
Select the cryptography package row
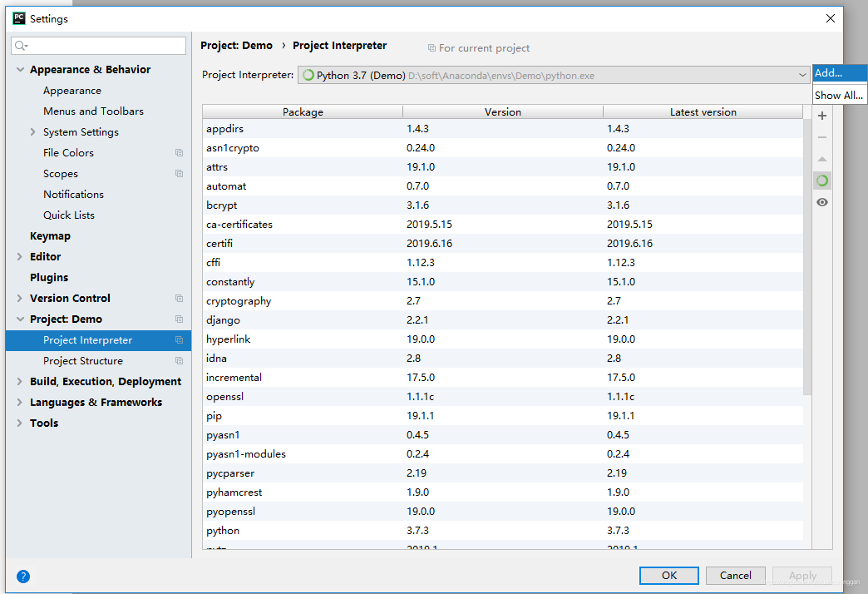tap(503, 301)
